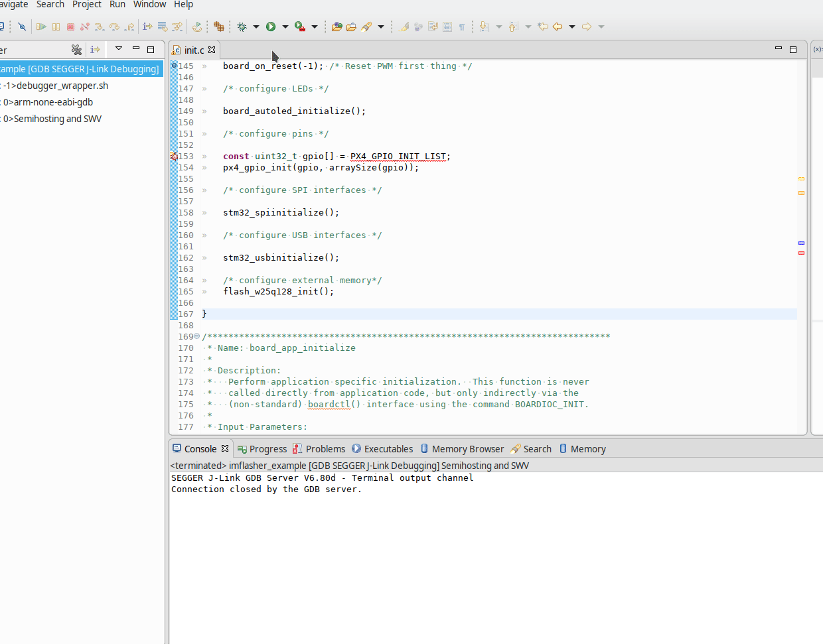Toggle Show Whitespace Characters

(x=463, y=27)
